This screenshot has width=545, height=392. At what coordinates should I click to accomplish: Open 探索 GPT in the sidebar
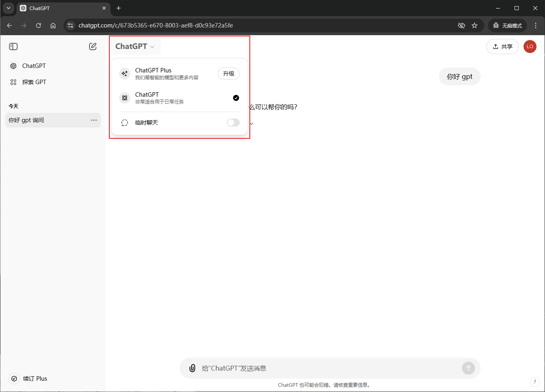pos(34,82)
